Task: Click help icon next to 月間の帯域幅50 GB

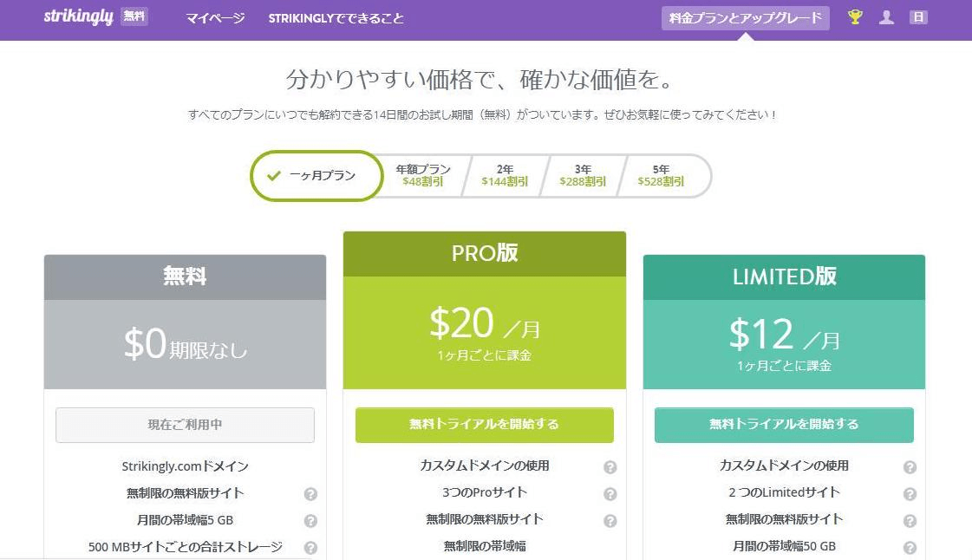Action: coord(908,546)
